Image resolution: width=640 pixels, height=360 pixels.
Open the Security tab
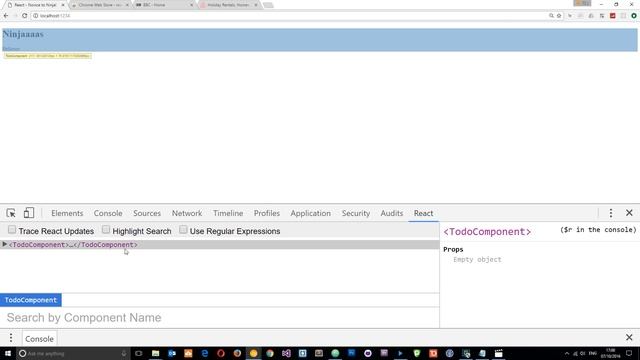pos(356,213)
